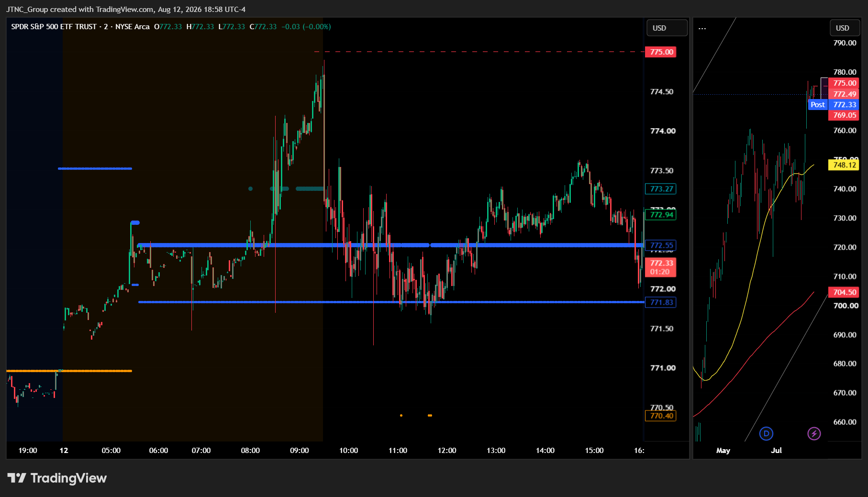
Task: Click the blue 771.83 price label
Action: point(661,302)
